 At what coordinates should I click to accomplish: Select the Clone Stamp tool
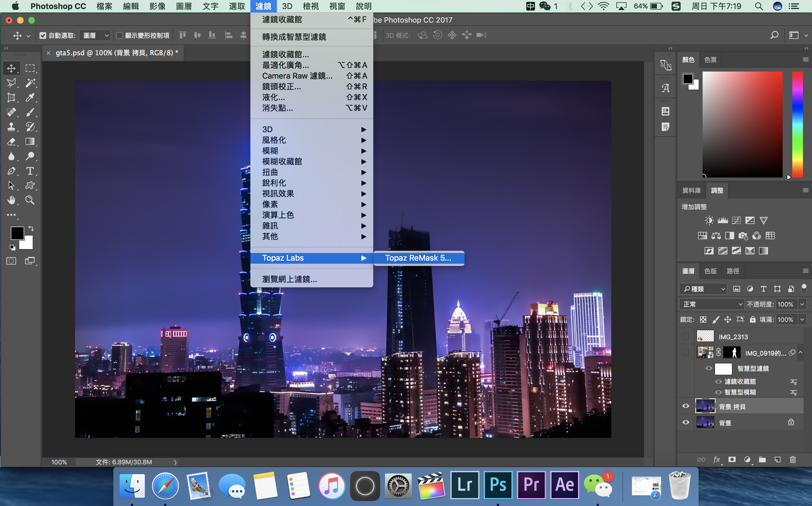tap(11, 127)
